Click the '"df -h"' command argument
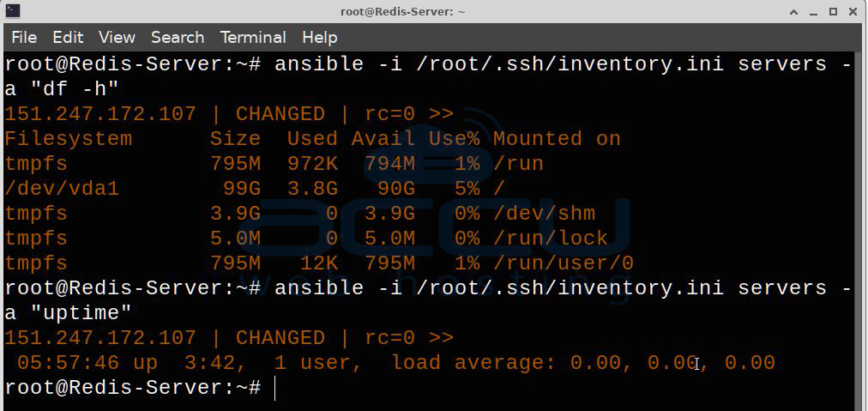The height and width of the screenshot is (411, 868). (75, 89)
